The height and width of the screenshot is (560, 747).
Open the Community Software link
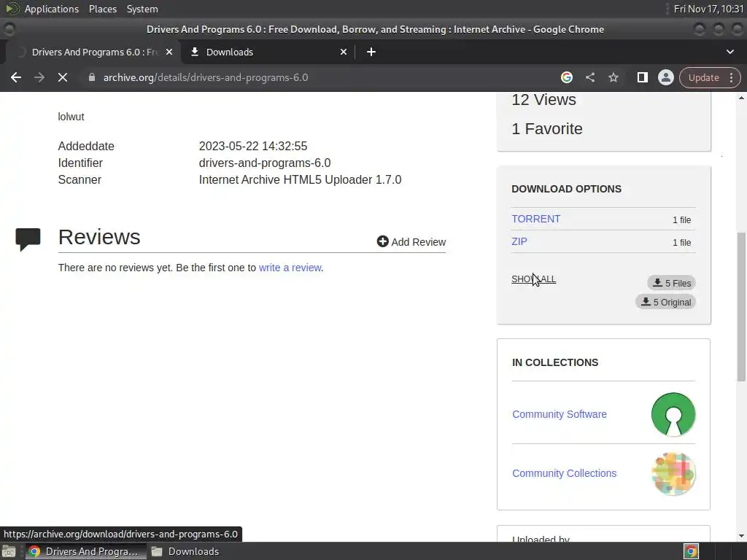[560, 414]
